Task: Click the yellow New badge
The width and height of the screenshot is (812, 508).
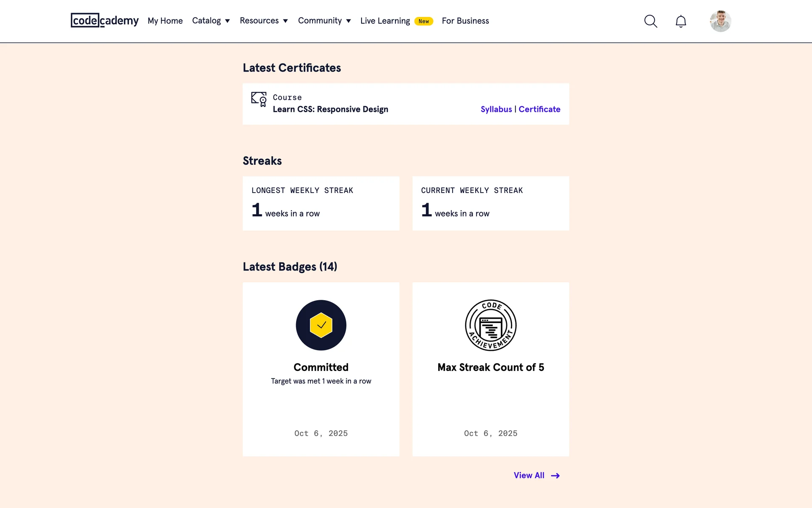Action: [x=423, y=21]
